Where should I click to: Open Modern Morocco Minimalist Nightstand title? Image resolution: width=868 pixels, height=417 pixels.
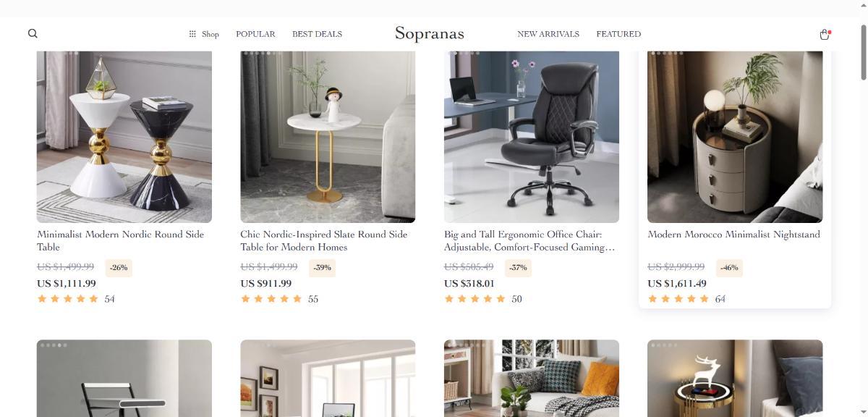pyautogui.click(x=733, y=235)
